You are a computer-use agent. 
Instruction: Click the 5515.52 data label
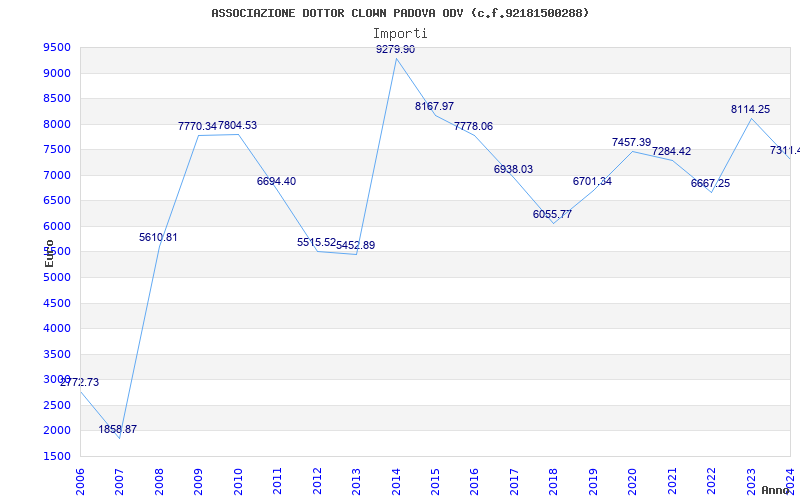[316, 243]
